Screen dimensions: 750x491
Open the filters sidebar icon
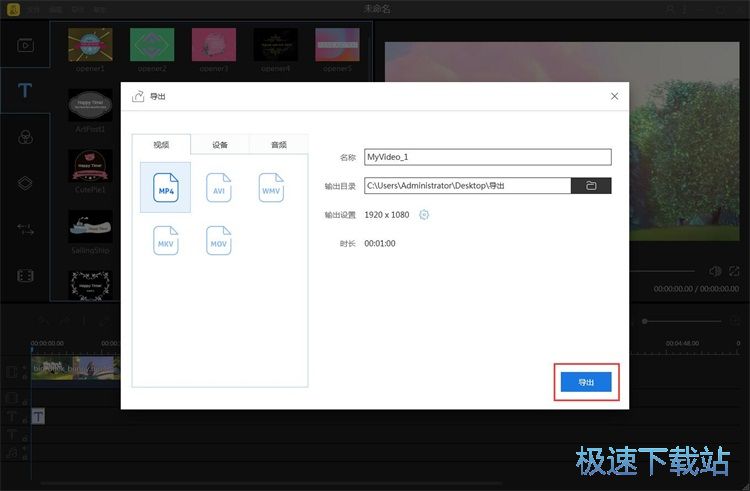25,137
